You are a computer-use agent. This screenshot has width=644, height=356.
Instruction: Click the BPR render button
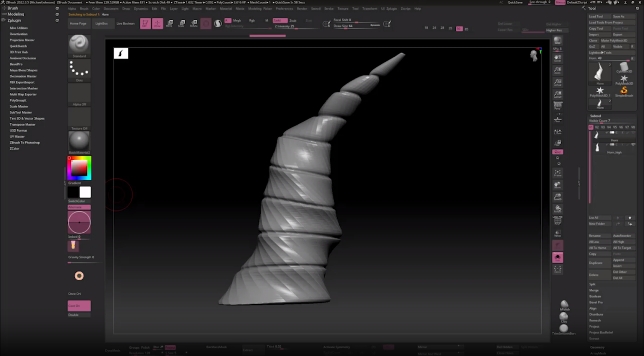[x=558, y=41]
